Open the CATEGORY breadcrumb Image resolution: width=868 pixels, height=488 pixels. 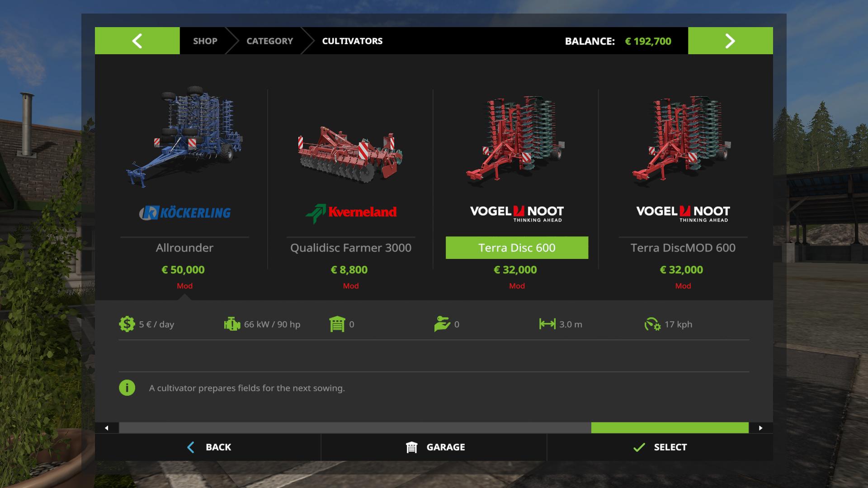point(269,41)
